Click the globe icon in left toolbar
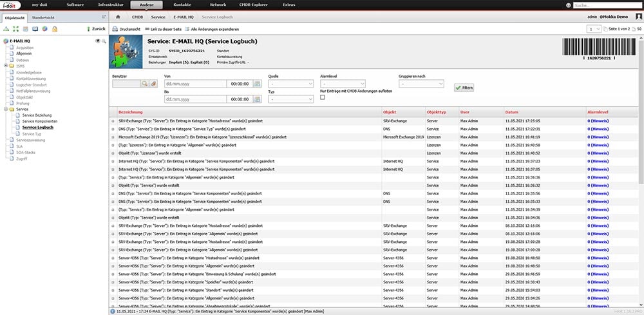The width and height of the screenshot is (644, 315). point(45,29)
